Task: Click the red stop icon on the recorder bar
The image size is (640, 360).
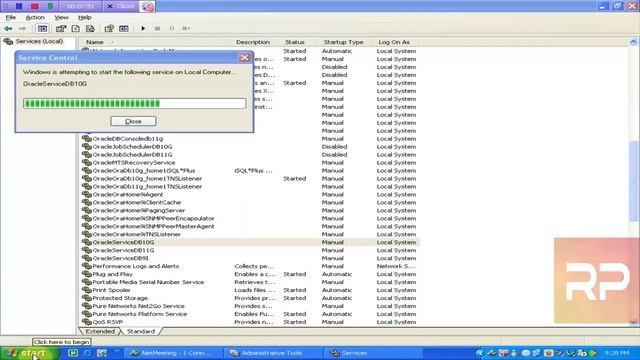Action: pos(35,6)
